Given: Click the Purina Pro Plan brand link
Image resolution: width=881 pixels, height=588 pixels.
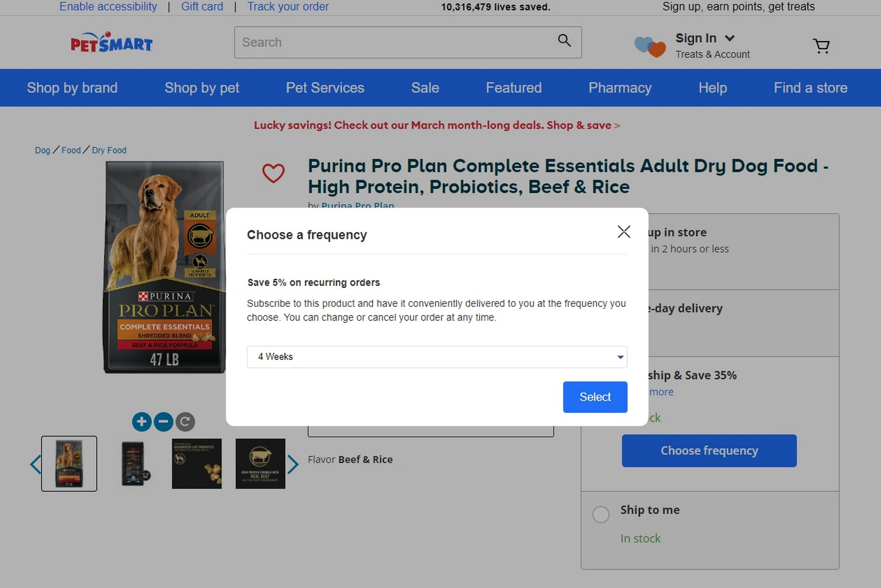Looking at the screenshot, I should tap(358, 205).
